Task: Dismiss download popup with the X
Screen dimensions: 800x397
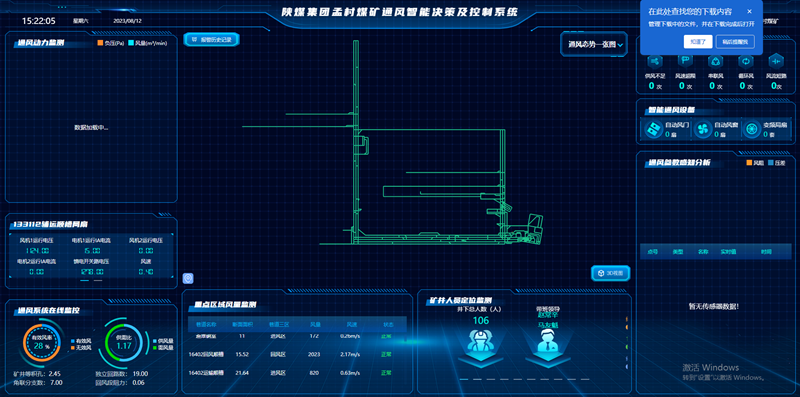Action: (x=749, y=11)
